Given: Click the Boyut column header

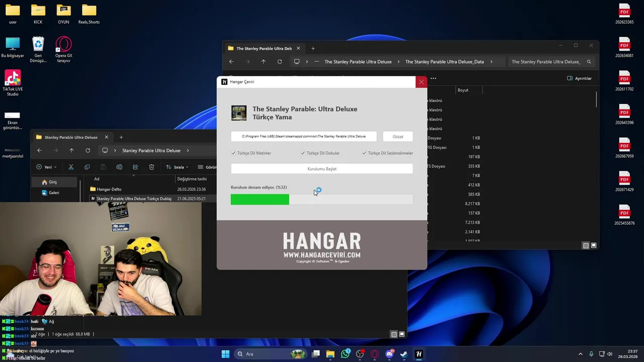Looking at the screenshot, I should click(463, 90).
